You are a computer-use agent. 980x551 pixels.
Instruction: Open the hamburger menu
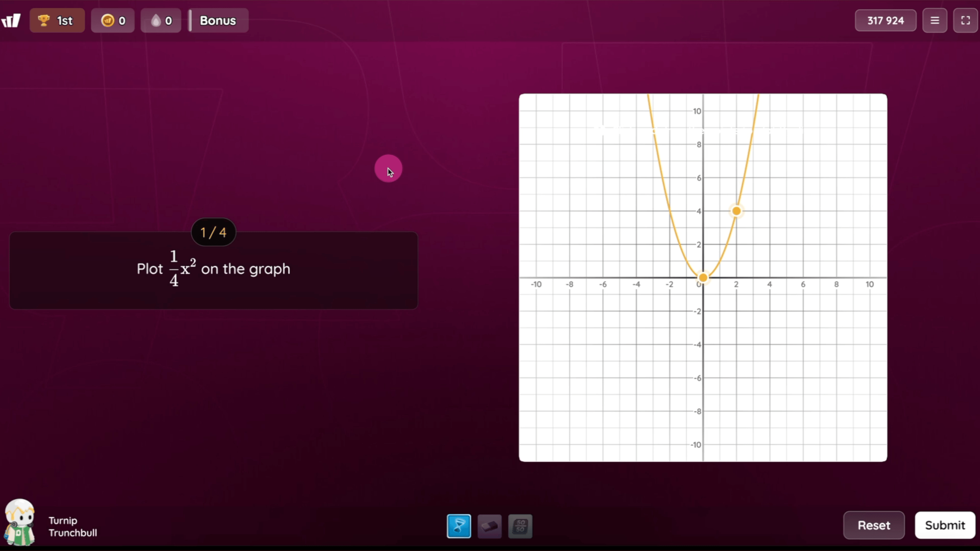click(x=935, y=20)
